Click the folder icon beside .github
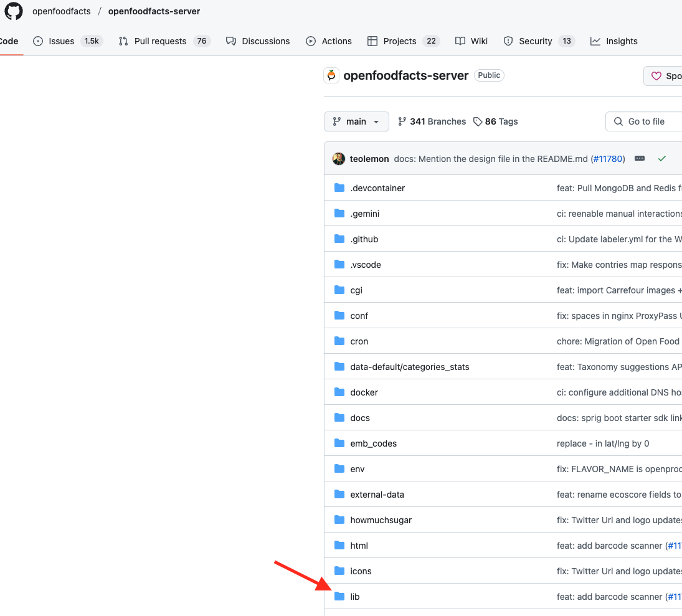Viewport: 682px width, 616px height. 339,239
